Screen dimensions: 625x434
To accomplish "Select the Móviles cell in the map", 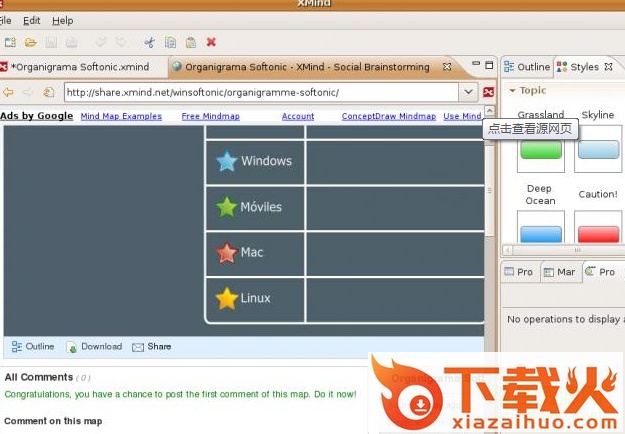I will tap(255, 207).
